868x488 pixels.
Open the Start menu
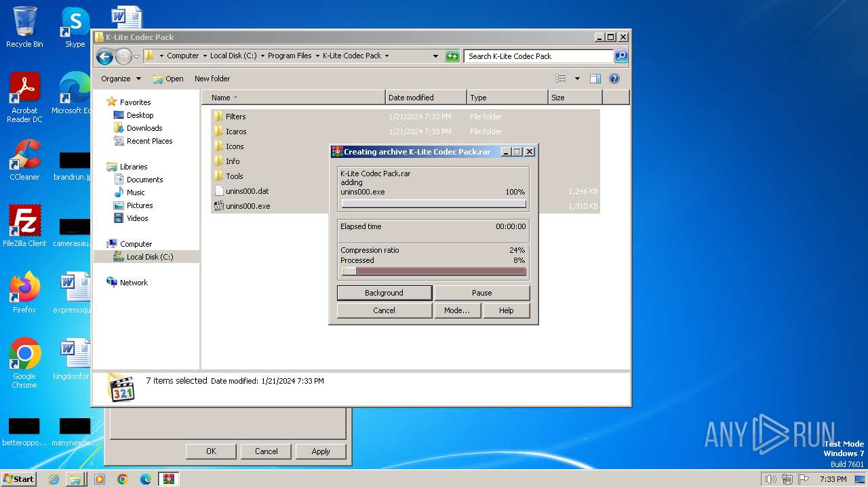point(18,479)
